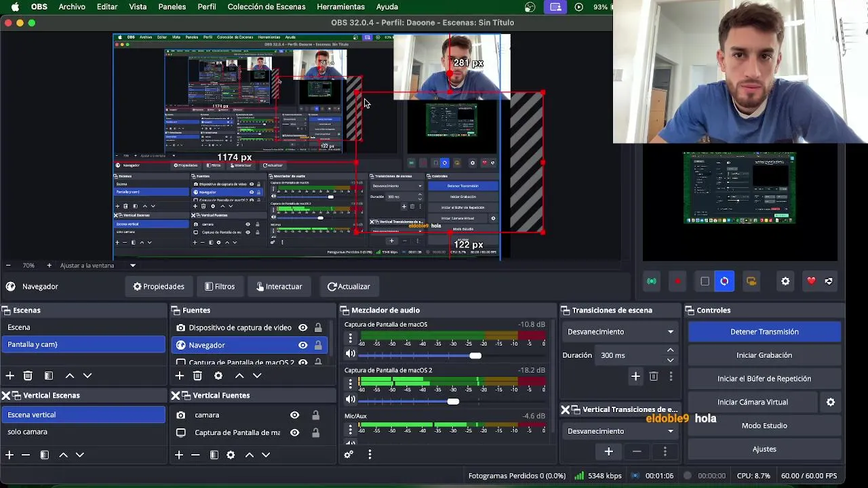Toggle visibility of vertical Captura de Pantalla source

[294, 432]
